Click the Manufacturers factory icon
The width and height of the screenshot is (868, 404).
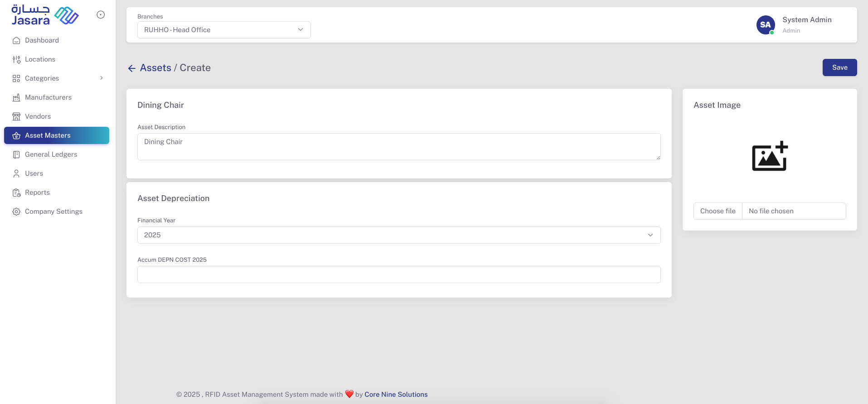click(16, 97)
